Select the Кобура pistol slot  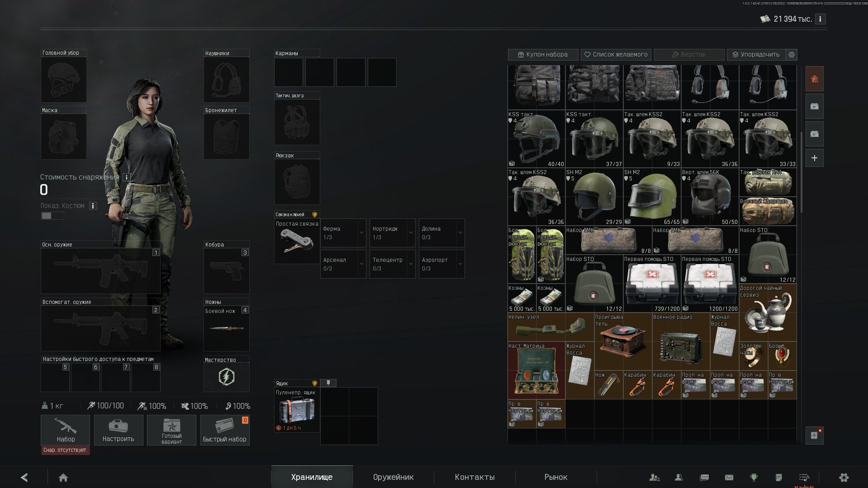point(226,271)
